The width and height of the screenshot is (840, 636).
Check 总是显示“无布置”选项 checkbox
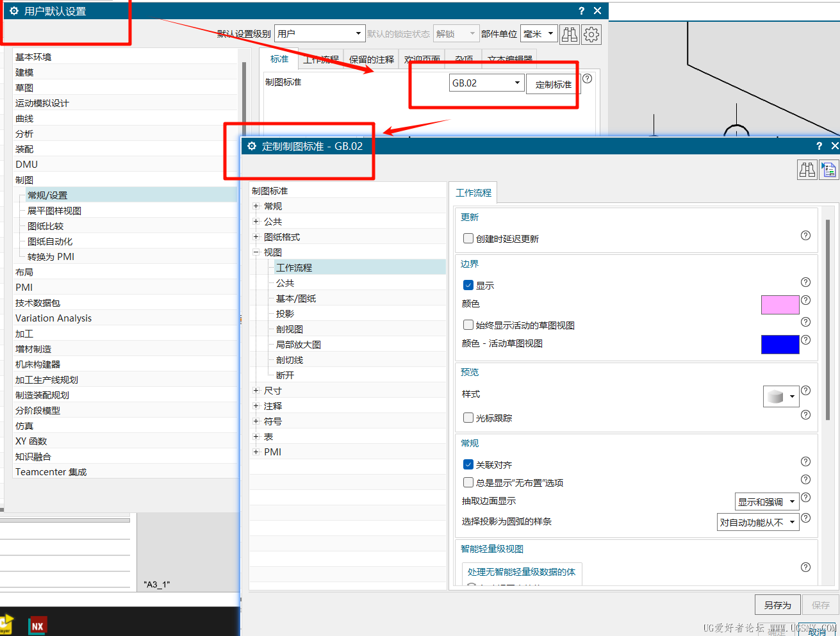468,482
